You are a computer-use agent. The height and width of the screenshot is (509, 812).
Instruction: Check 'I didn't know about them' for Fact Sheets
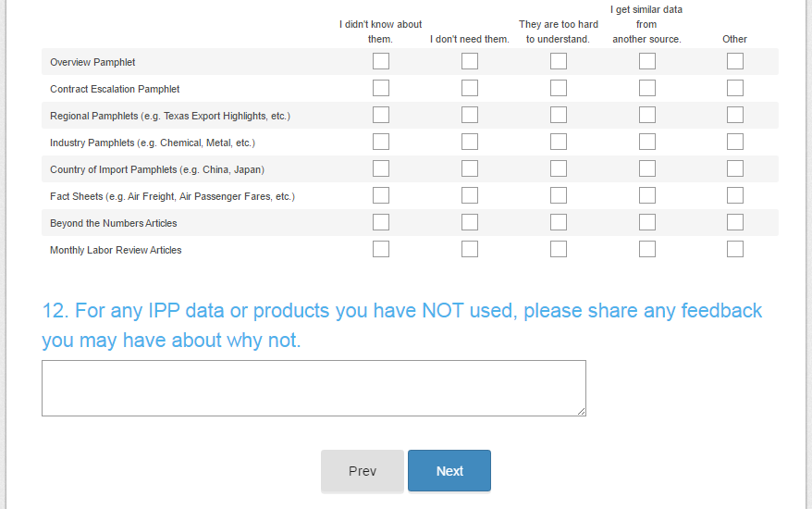coord(381,195)
